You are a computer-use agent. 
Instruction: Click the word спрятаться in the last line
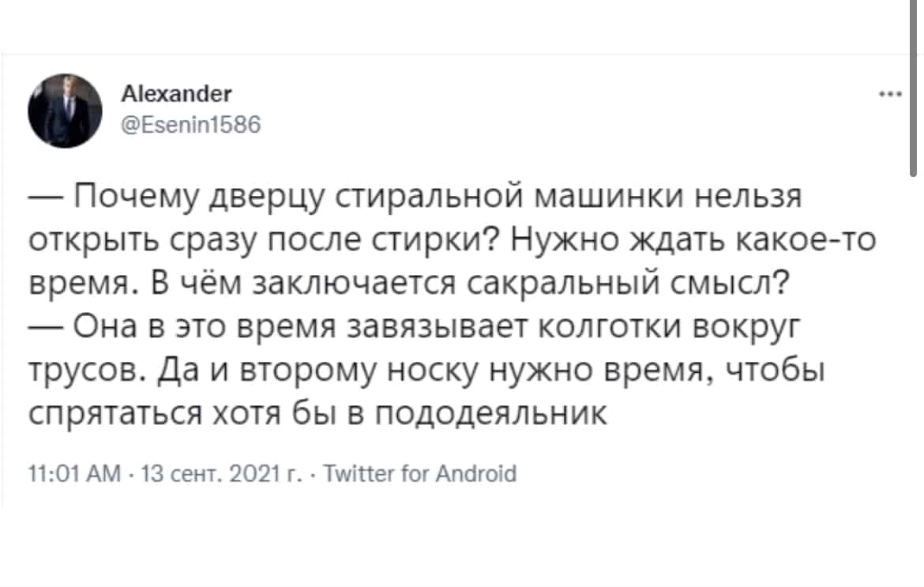115,414
